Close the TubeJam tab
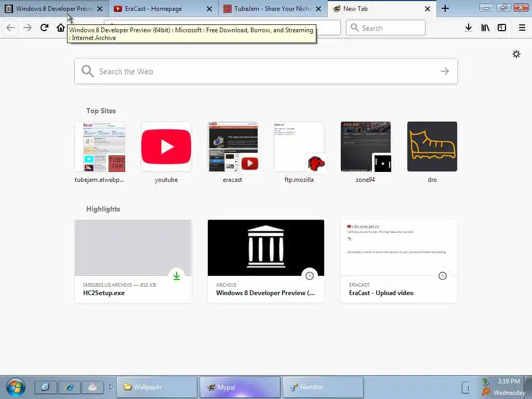The image size is (532, 399). pos(318,9)
